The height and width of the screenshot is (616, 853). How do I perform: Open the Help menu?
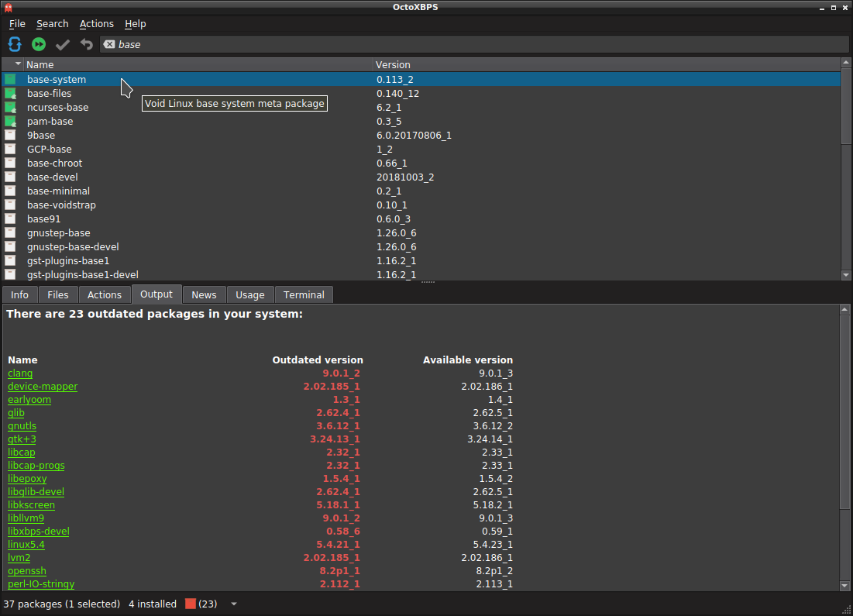click(x=135, y=24)
